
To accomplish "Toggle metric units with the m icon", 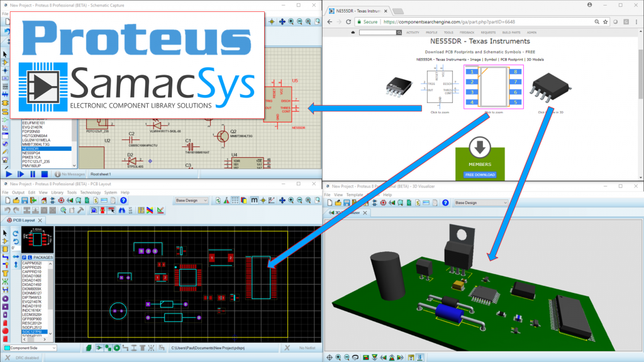I will [x=255, y=200].
